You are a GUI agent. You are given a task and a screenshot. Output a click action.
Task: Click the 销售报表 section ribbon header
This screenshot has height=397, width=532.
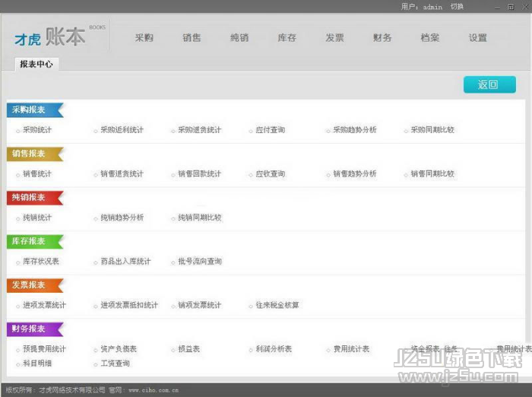click(35, 154)
